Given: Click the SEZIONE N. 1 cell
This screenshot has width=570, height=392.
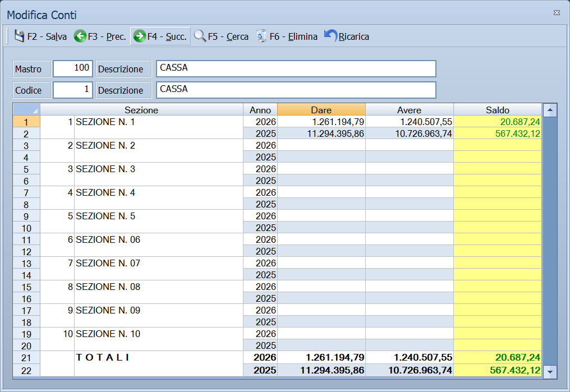Looking at the screenshot, I should point(159,127).
